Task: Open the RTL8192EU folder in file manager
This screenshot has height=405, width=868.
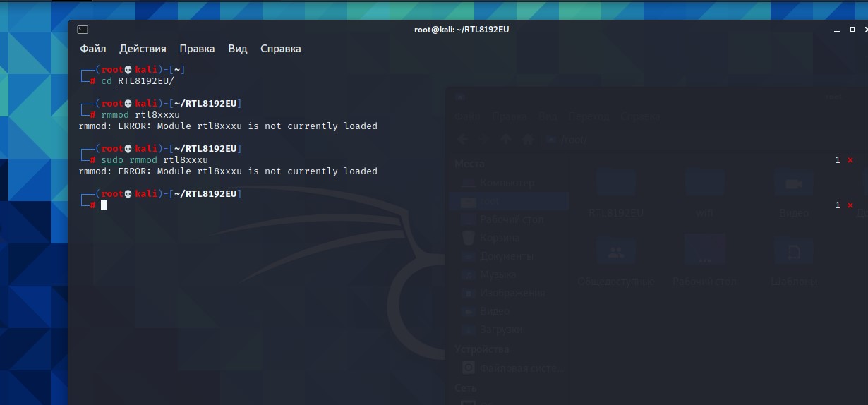Action: [x=615, y=185]
